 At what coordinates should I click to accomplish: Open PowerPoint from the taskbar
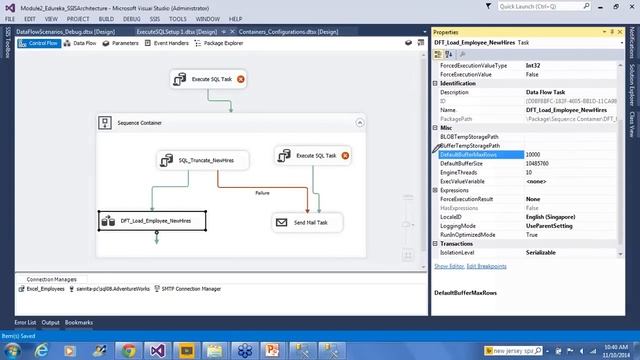pos(272,350)
